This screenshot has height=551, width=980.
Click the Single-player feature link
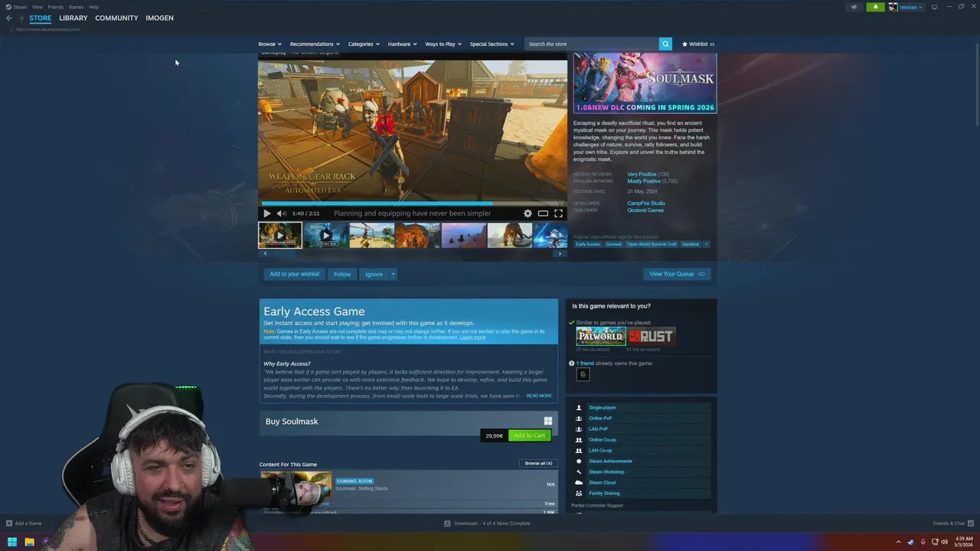click(x=603, y=408)
